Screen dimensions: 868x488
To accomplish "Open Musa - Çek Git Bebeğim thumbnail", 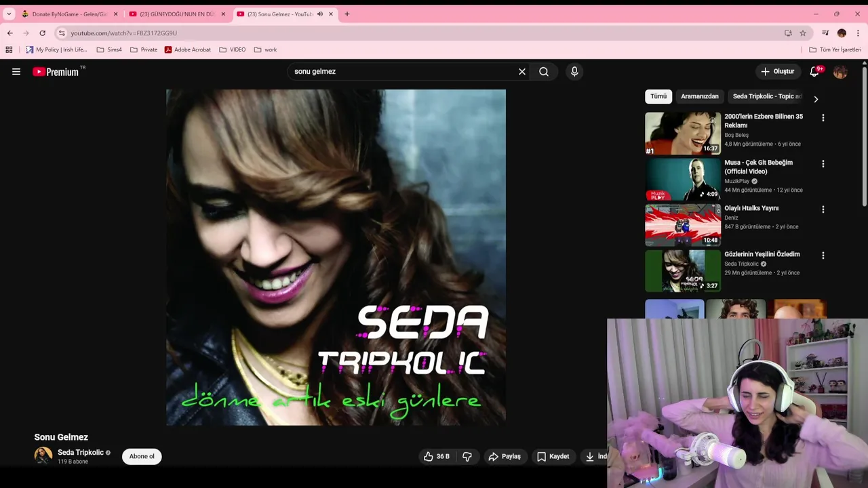I will (683, 180).
